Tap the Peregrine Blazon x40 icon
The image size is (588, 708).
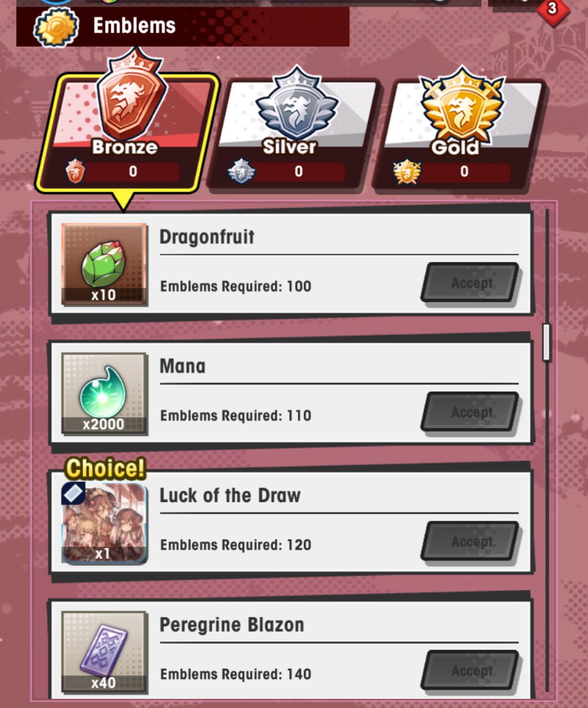pos(104,652)
